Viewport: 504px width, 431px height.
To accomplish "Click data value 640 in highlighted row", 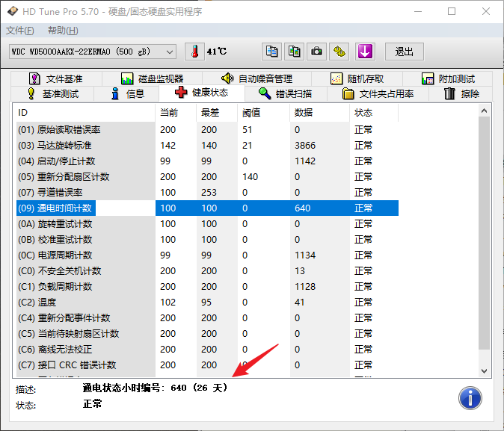I will coord(302,208).
